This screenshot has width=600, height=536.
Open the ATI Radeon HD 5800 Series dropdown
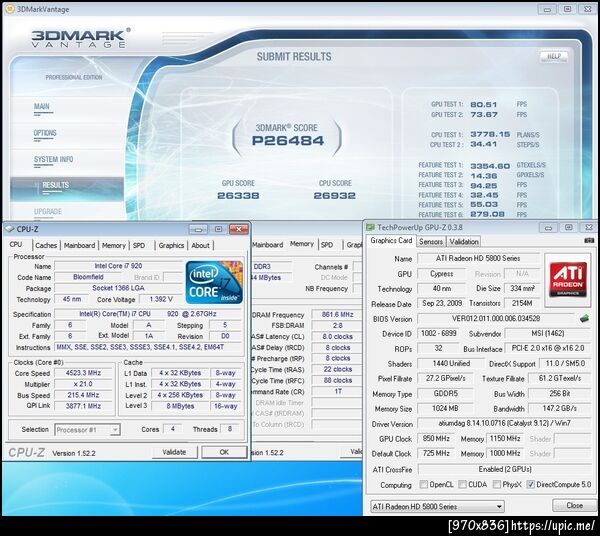437,506
